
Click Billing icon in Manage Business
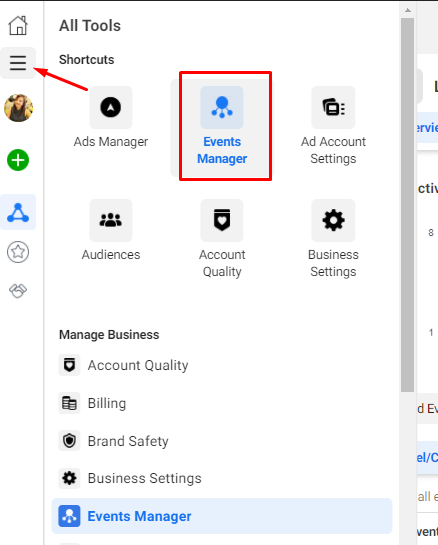point(70,403)
